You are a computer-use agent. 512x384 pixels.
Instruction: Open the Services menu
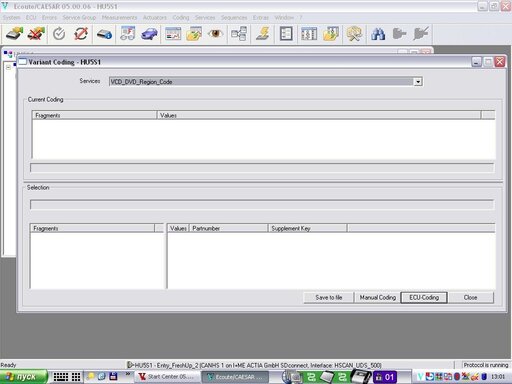[x=205, y=18]
